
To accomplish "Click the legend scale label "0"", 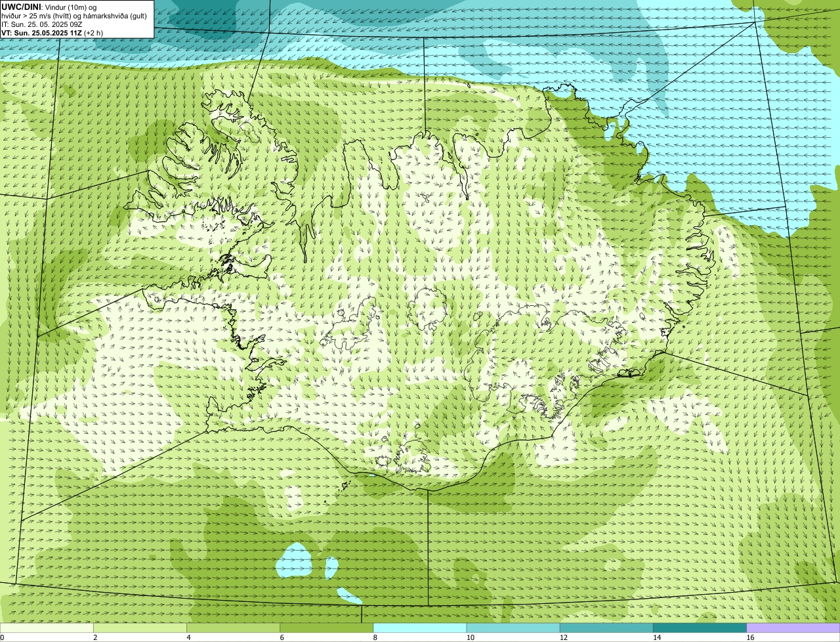I will [x=3, y=637].
